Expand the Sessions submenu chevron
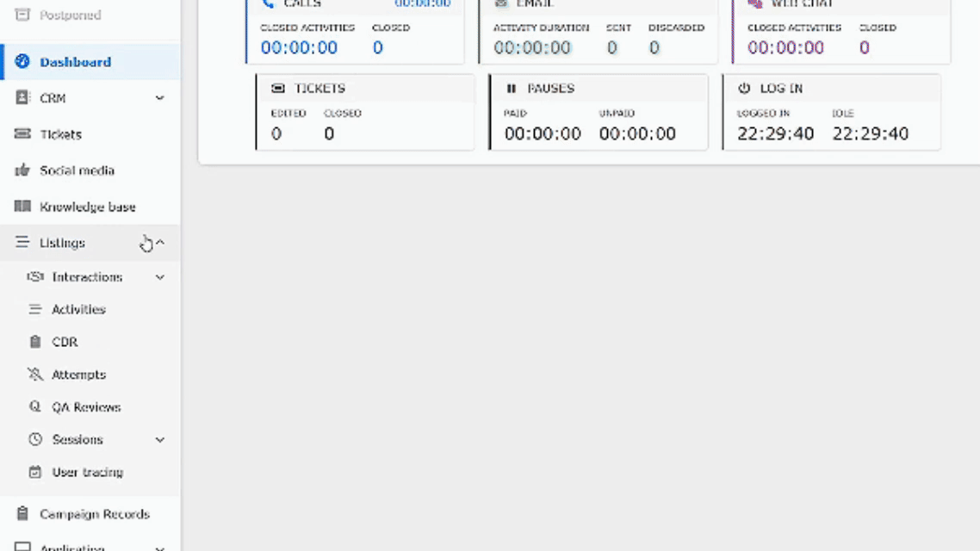Screen dimensions: 980x551 click(159, 439)
